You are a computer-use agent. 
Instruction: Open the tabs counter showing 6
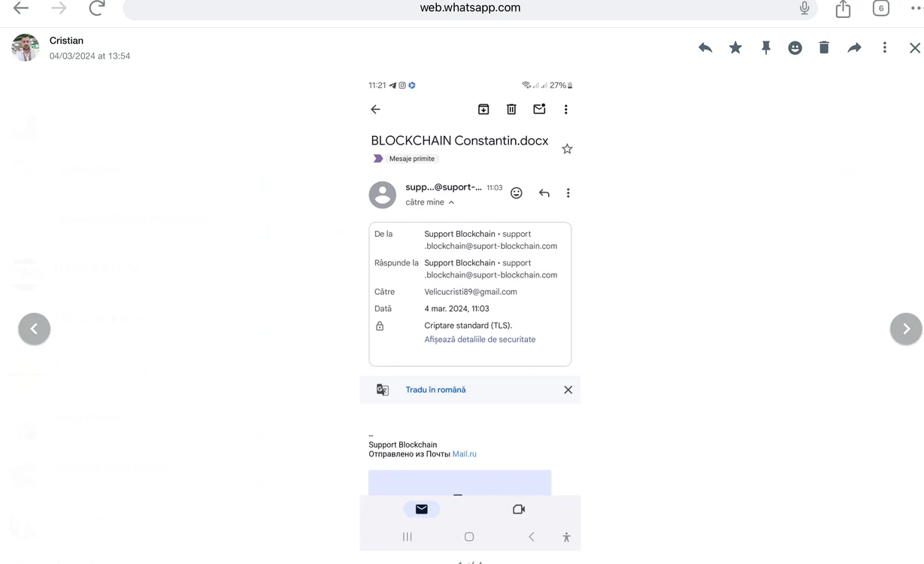point(881,8)
